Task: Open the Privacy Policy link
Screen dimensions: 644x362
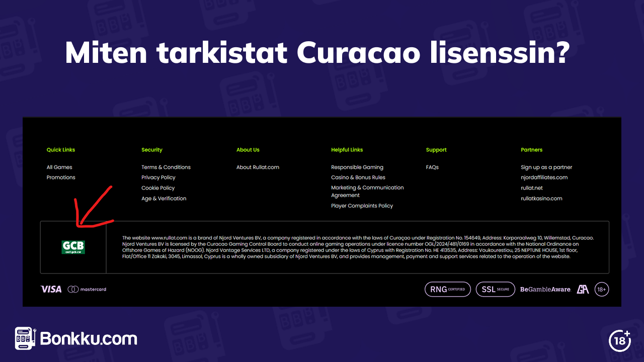Action: tap(158, 177)
